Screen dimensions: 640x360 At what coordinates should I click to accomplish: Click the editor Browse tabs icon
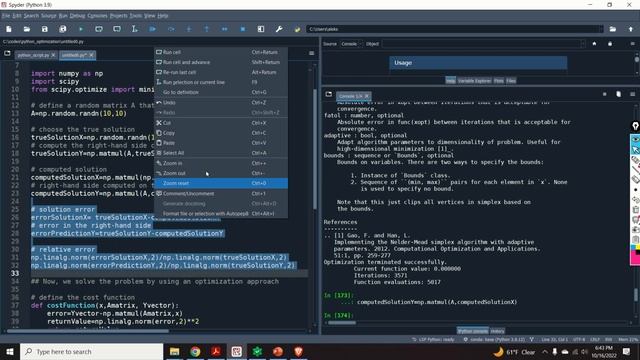point(7,53)
